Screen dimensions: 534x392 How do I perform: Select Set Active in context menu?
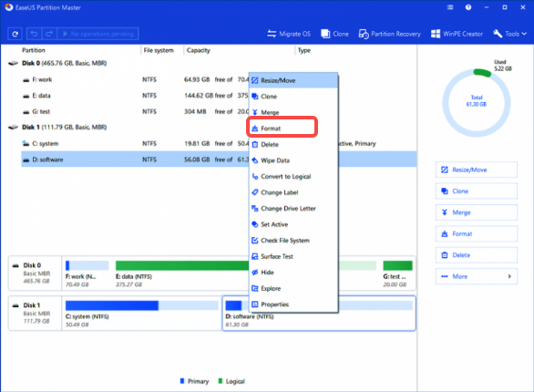(x=293, y=224)
